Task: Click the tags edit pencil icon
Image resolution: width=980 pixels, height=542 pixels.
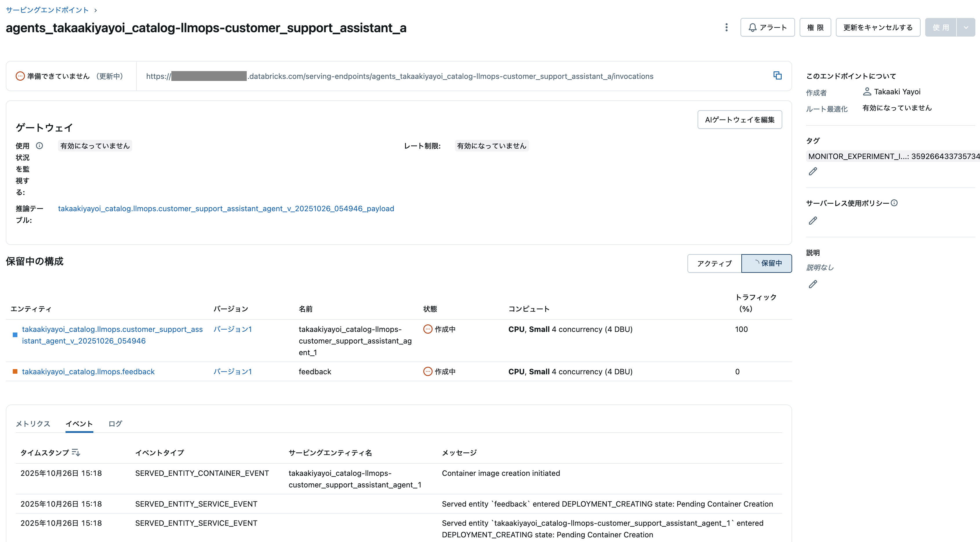Action: (813, 172)
